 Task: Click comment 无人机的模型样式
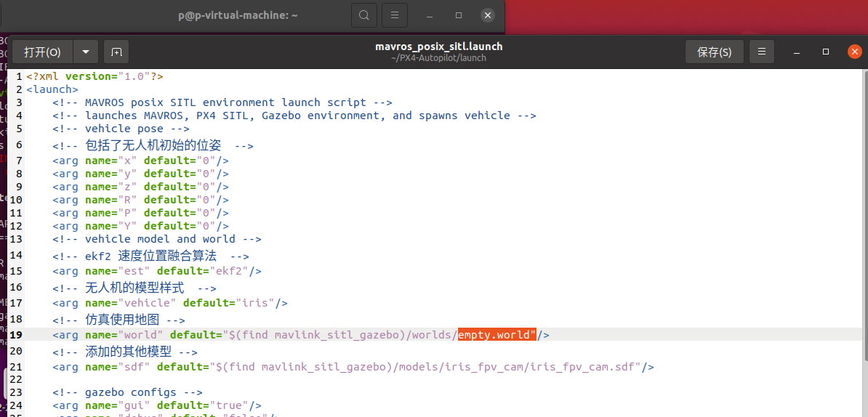tap(134, 288)
